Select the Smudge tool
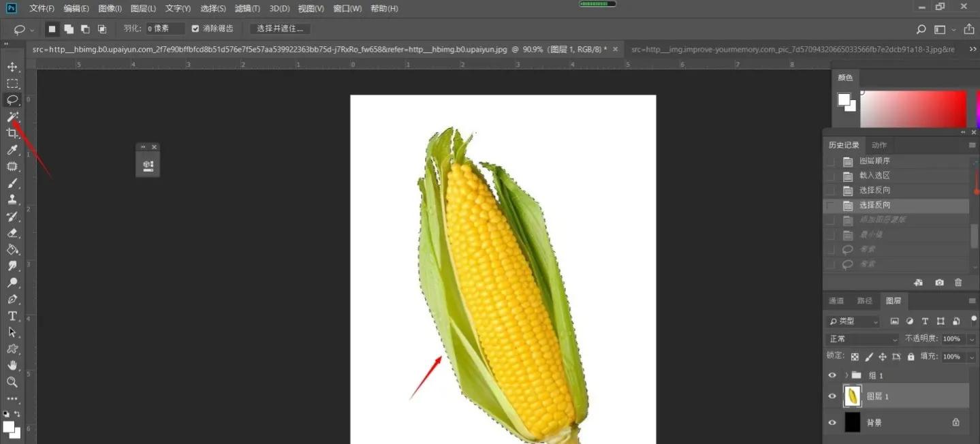This screenshot has width=980, height=444. pyautogui.click(x=12, y=266)
